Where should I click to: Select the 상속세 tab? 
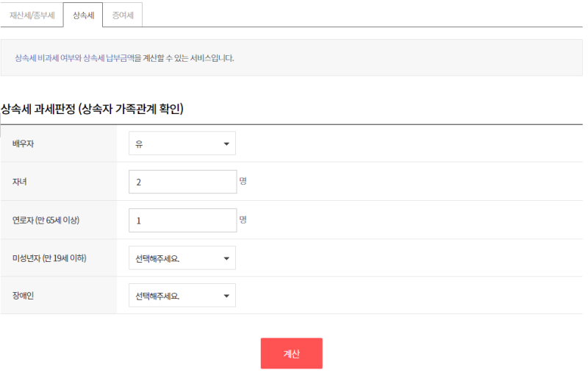point(83,15)
